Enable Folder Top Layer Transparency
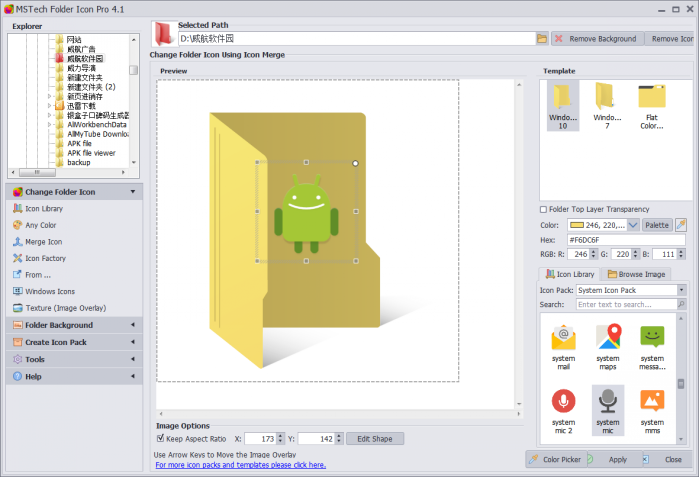Image resolution: width=699 pixels, height=477 pixels. [543, 209]
